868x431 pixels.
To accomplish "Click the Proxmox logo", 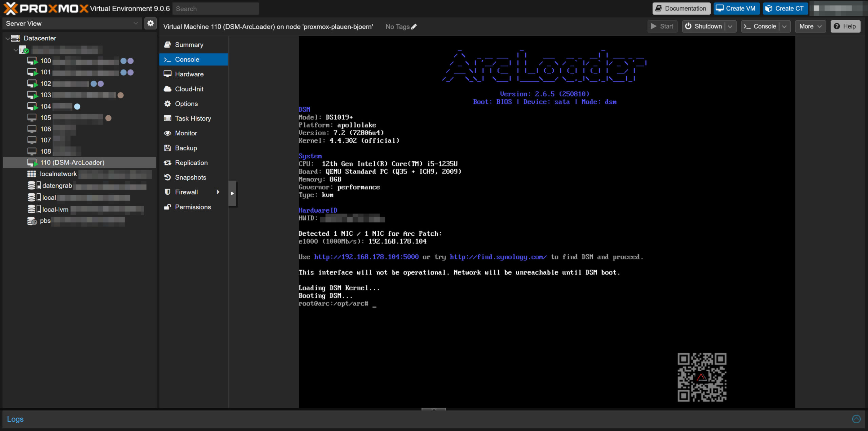I will pyautogui.click(x=46, y=8).
